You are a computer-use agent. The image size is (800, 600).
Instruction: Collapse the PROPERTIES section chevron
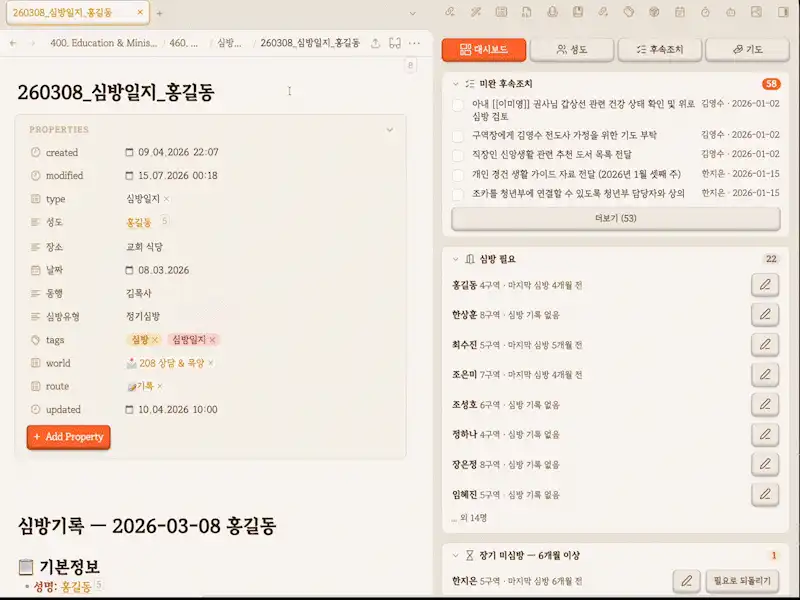tap(390, 130)
